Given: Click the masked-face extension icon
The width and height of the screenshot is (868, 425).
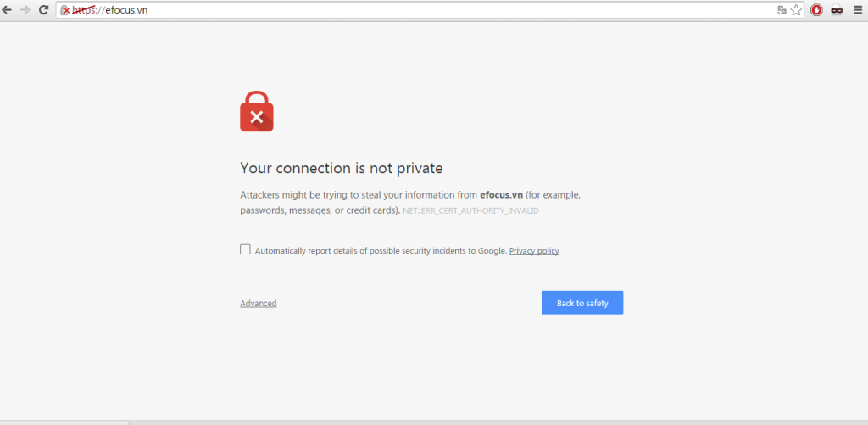Looking at the screenshot, I should coord(837,10).
